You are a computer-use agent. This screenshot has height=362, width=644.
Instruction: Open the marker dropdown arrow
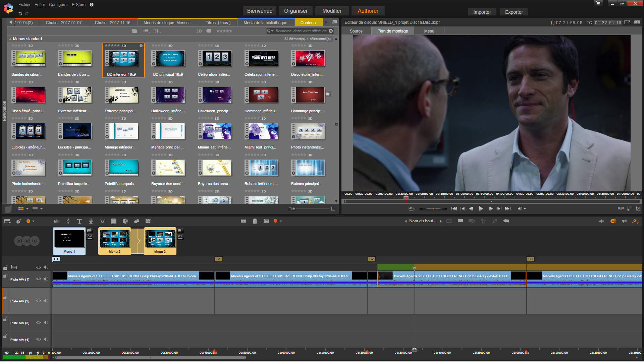pos(281,221)
